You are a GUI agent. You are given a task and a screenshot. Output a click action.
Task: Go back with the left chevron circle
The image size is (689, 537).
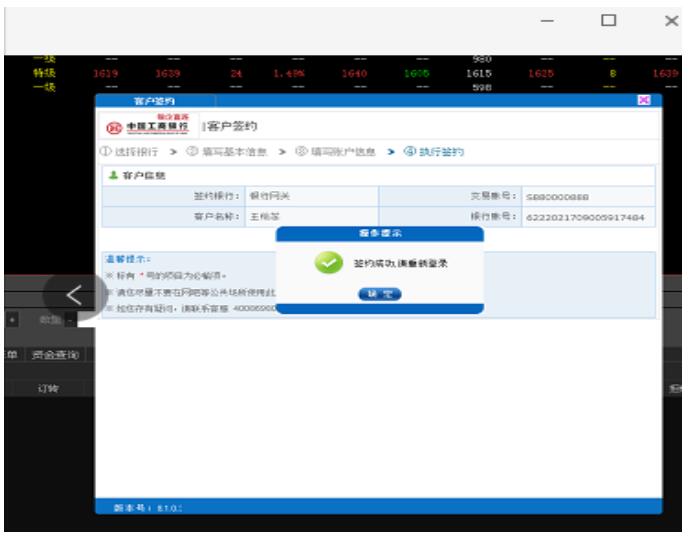(x=75, y=295)
